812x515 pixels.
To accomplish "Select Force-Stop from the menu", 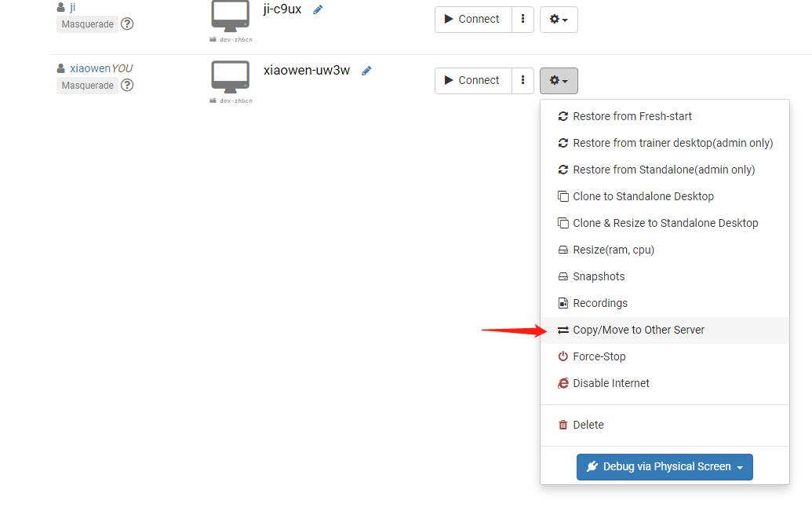I will click(665, 356).
